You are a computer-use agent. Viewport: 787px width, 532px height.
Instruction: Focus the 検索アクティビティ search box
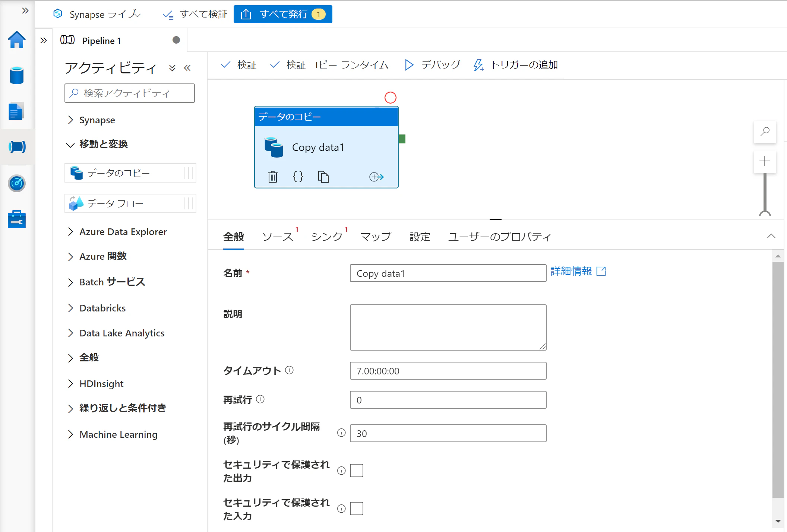tap(130, 93)
